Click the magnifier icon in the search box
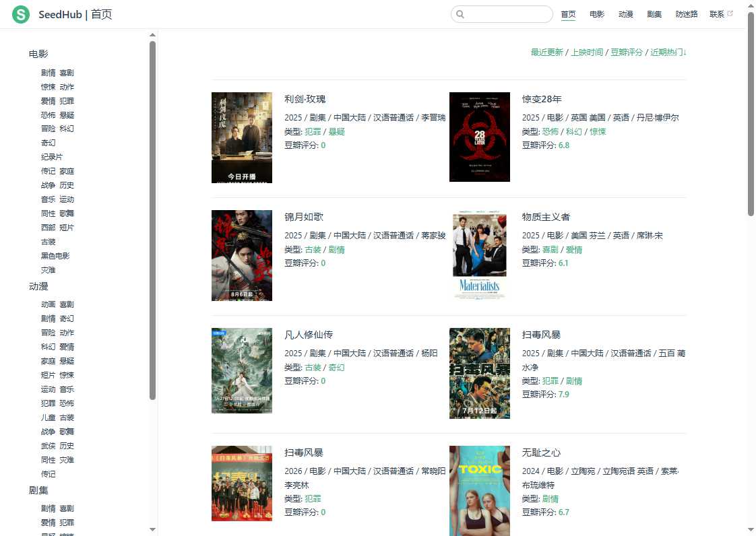 (460, 14)
